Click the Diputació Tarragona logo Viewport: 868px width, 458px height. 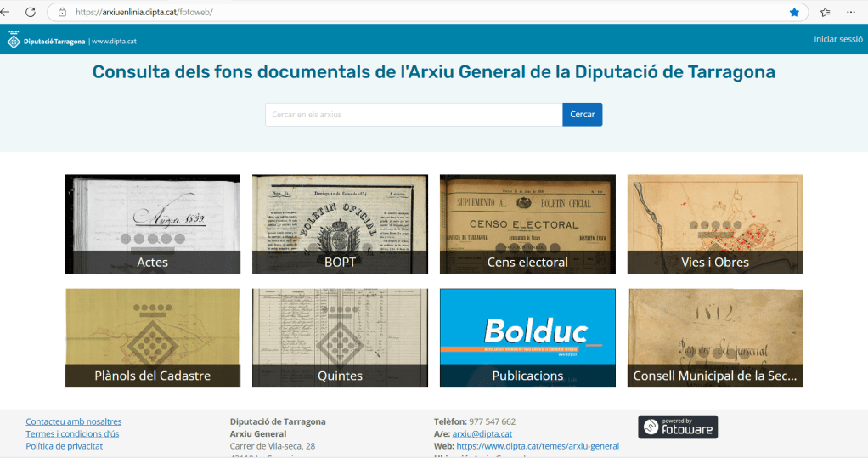47,41
